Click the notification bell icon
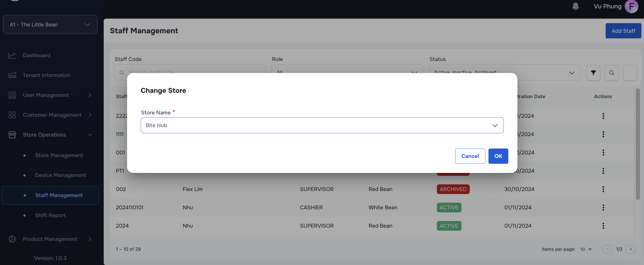This screenshot has height=265, width=644. coord(575,6)
